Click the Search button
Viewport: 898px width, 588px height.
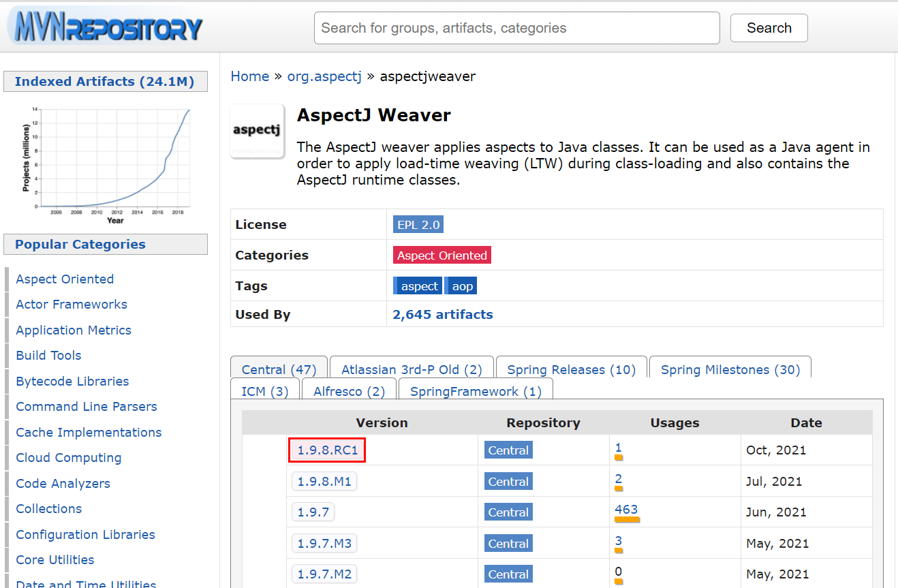coord(769,28)
